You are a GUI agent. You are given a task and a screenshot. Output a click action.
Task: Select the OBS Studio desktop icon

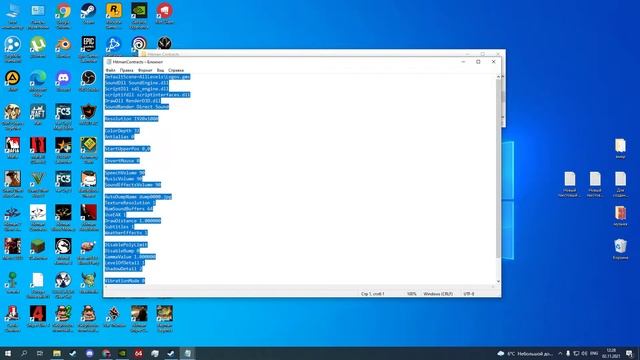point(88,80)
